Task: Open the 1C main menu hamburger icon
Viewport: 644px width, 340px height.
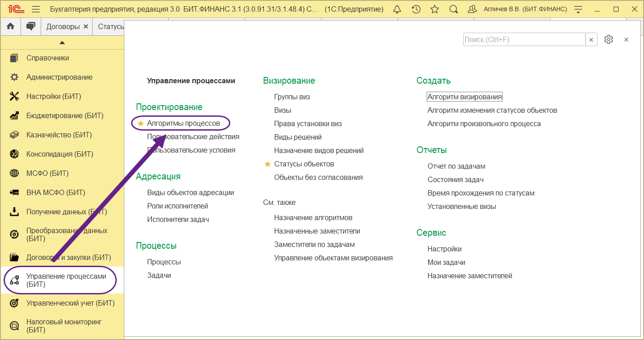Action: pos(36,9)
